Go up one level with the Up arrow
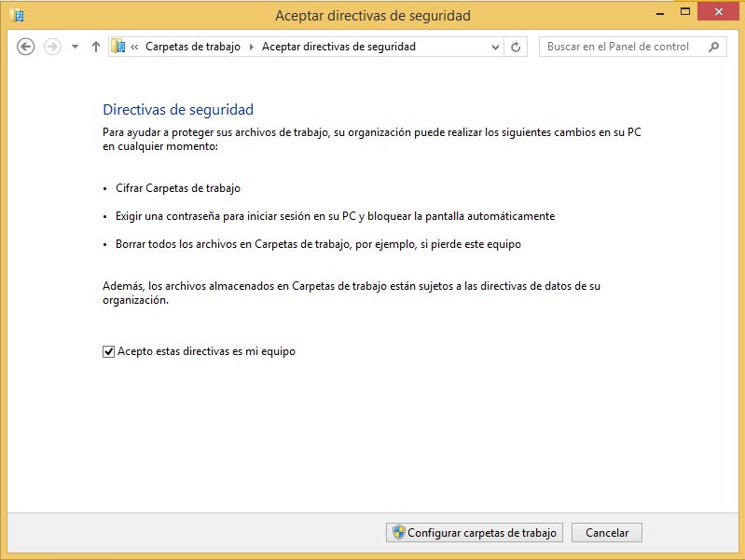The height and width of the screenshot is (560, 745). pos(96,47)
